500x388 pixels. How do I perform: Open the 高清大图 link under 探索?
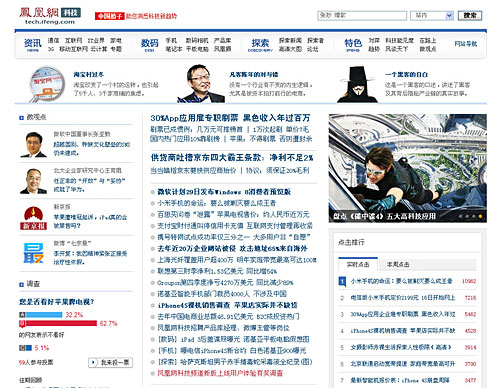pyautogui.click(x=290, y=49)
